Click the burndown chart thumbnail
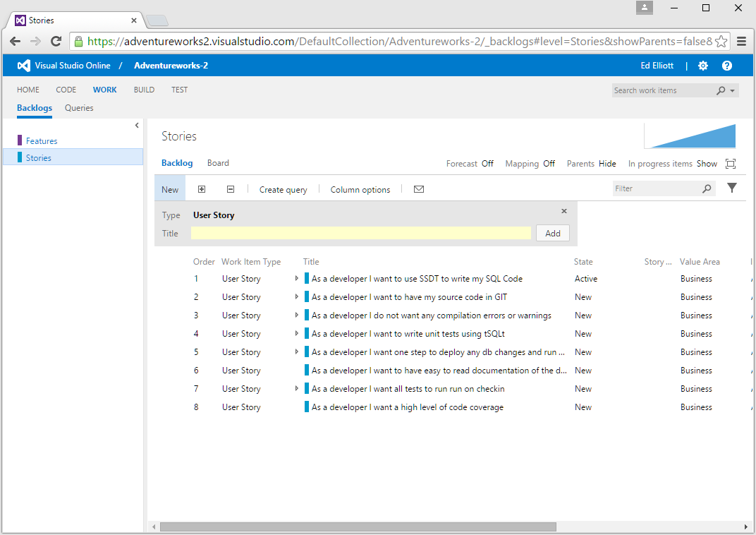The width and height of the screenshot is (756, 535). point(692,136)
